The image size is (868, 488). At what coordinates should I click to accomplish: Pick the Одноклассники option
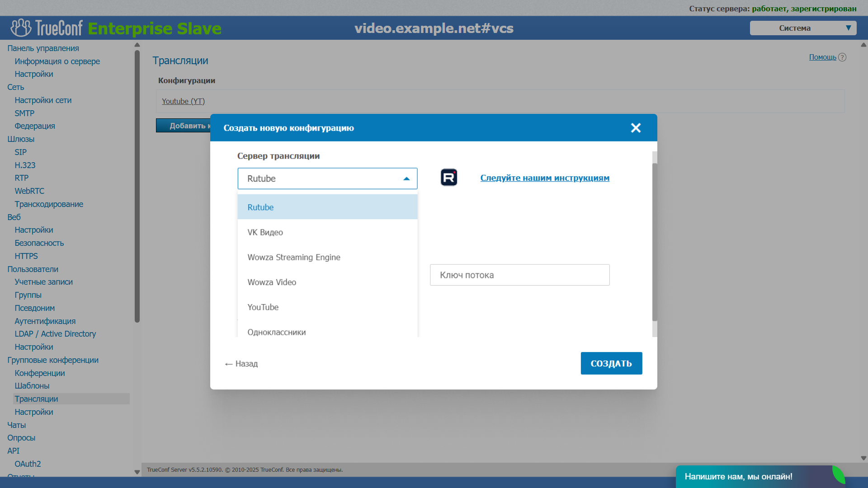(x=276, y=332)
